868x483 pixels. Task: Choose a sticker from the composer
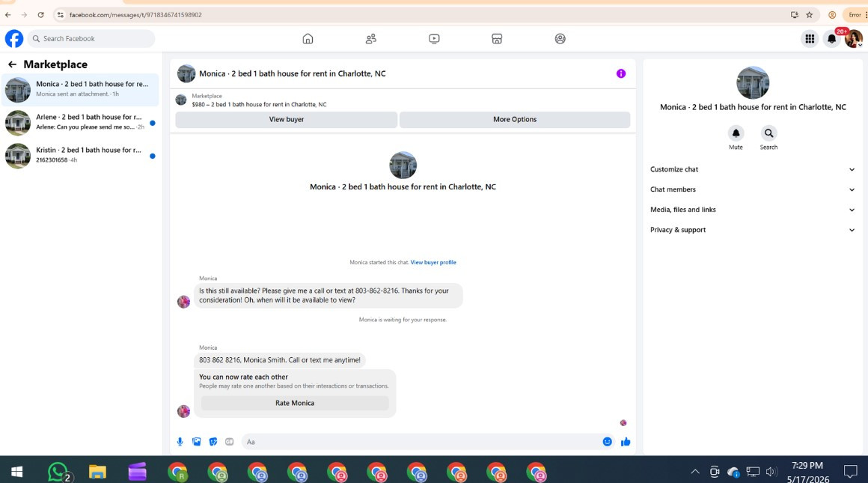[213, 442]
